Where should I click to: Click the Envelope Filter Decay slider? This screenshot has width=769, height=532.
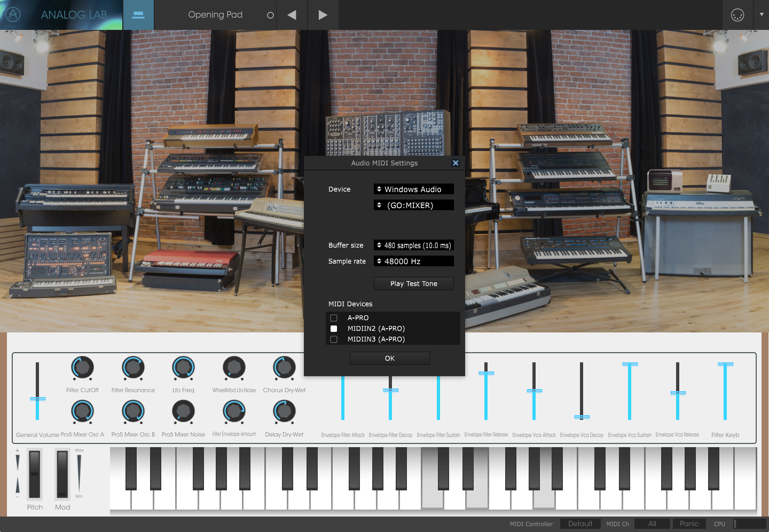point(390,398)
